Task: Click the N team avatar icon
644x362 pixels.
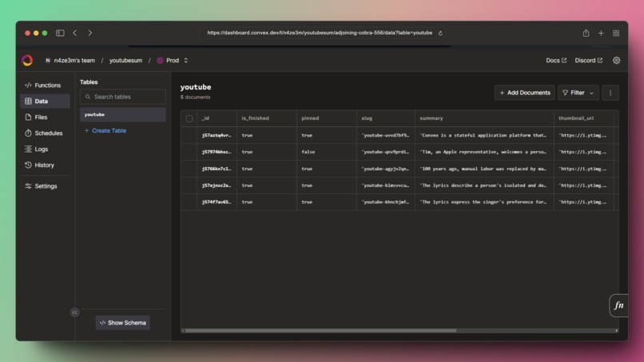Action: click(x=48, y=61)
